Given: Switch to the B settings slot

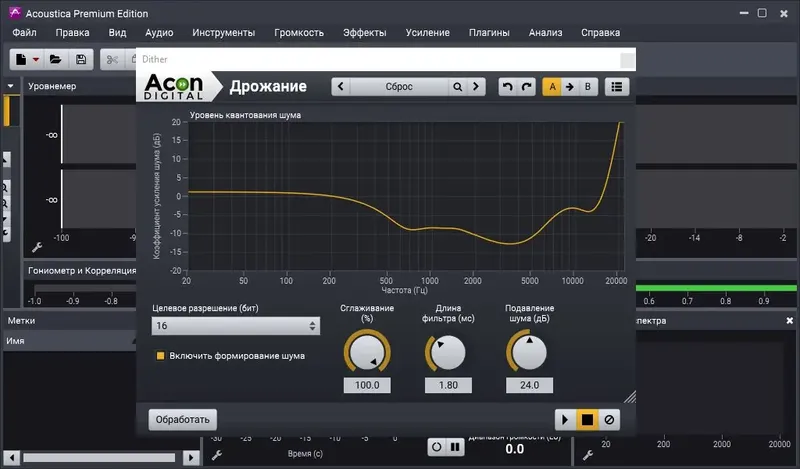Looking at the screenshot, I should [x=588, y=87].
